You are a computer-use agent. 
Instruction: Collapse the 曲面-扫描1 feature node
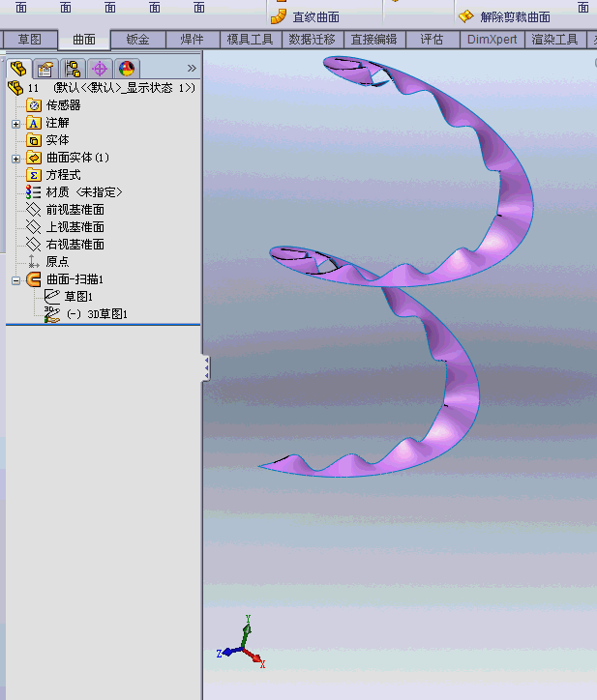point(16,280)
